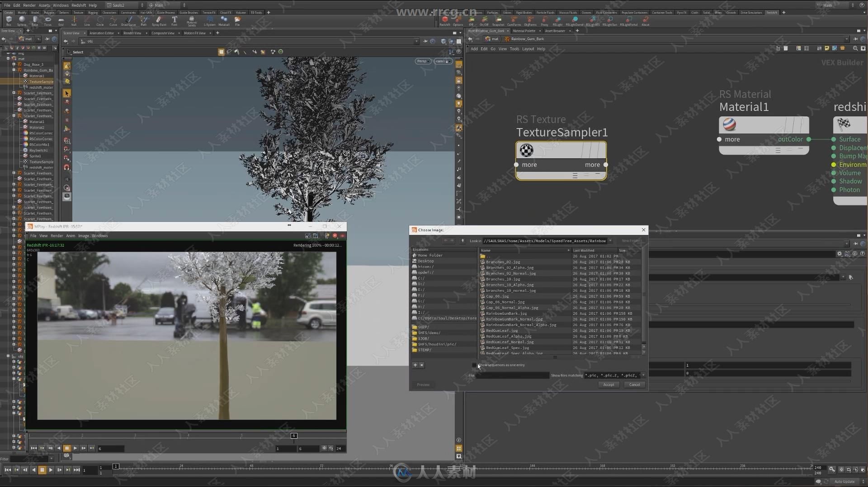868x487 pixels.
Task: Select the Metaball shelf tool
Action: (224, 21)
